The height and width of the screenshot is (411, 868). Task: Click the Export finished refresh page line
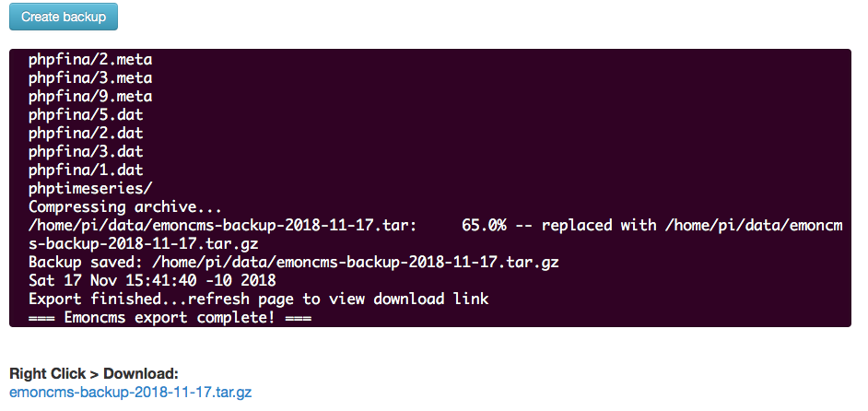(259, 299)
